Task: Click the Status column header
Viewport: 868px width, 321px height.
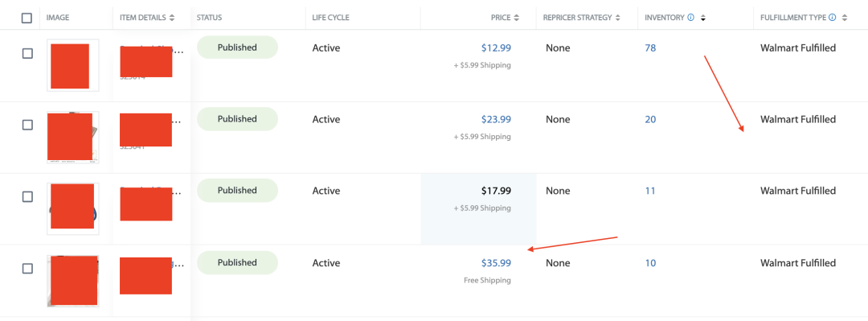Action: coord(209,18)
